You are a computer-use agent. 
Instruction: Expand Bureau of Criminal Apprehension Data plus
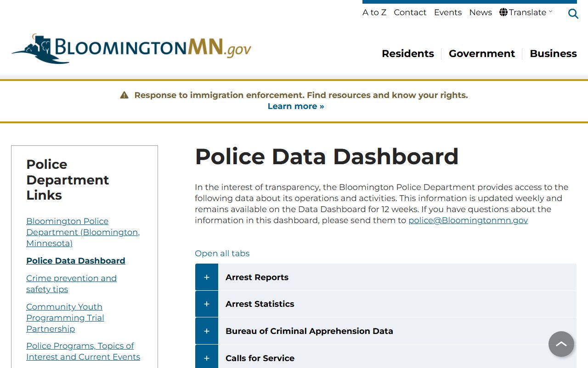207,331
